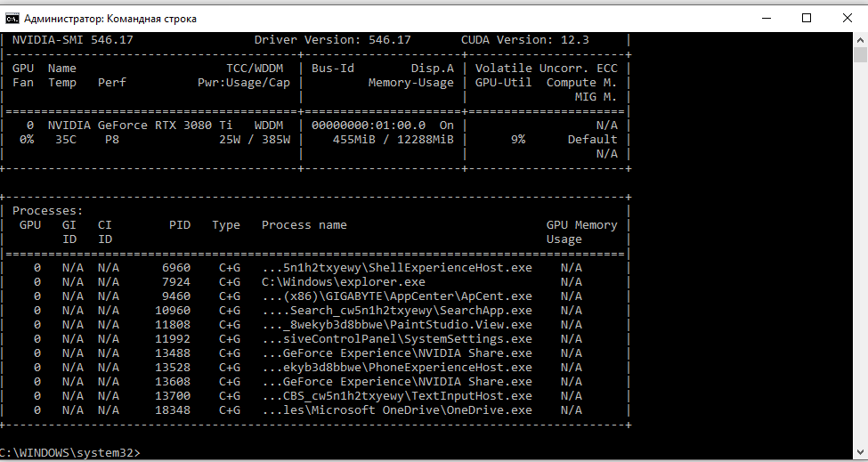The image size is (868, 462).
Task: Click the C:\WINDOWS\system32> prompt line
Action: (x=69, y=453)
